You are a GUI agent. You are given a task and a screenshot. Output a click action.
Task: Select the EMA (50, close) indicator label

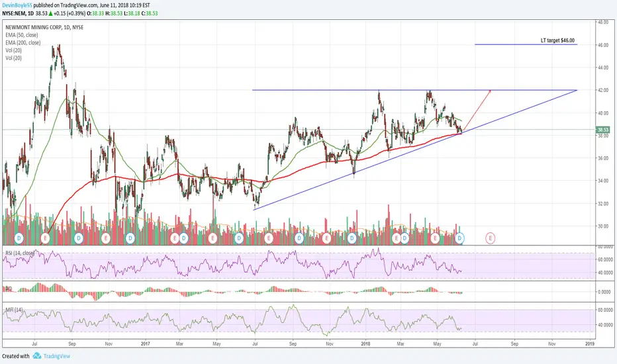point(22,35)
